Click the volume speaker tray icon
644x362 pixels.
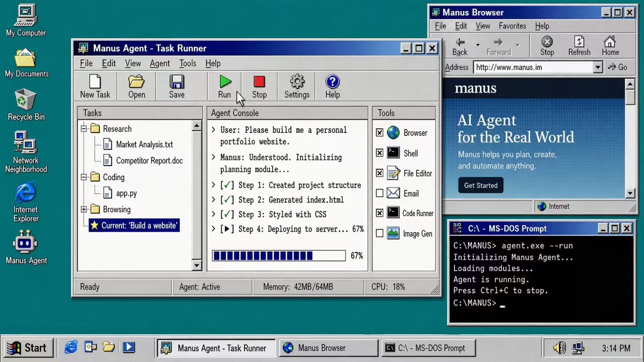pyautogui.click(x=559, y=348)
